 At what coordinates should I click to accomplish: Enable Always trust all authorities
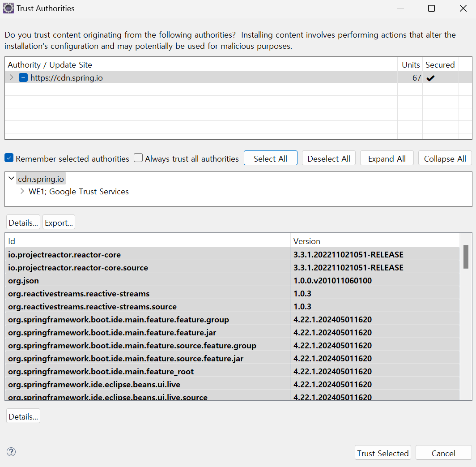coord(139,158)
